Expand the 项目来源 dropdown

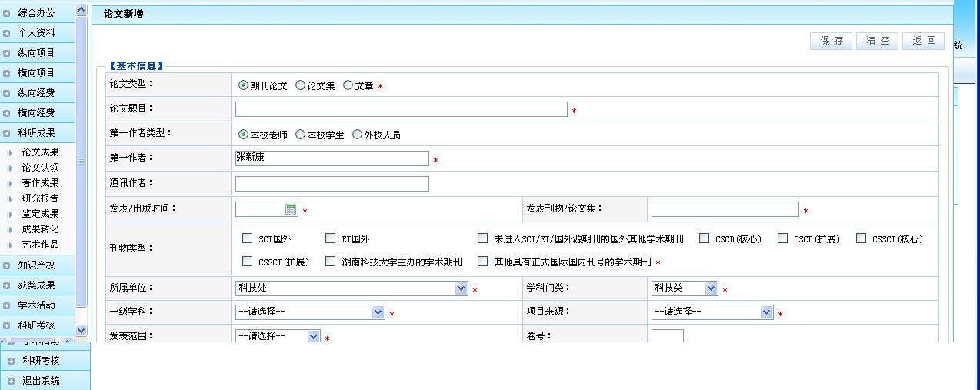[766, 312]
